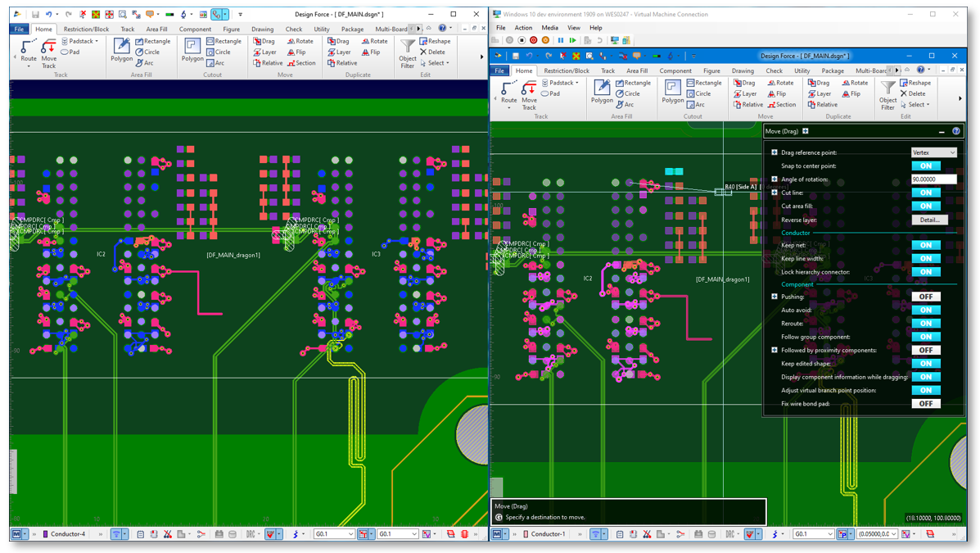This screenshot has width=980, height=553.
Task: Click the Start (green play) VM icon
Action: (x=572, y=40)
